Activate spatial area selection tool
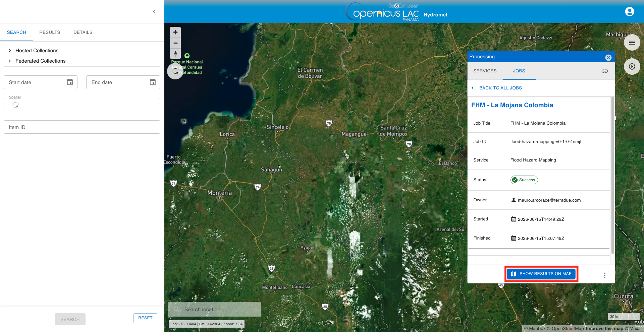The image size is (644, 332). tap(15, 105)
